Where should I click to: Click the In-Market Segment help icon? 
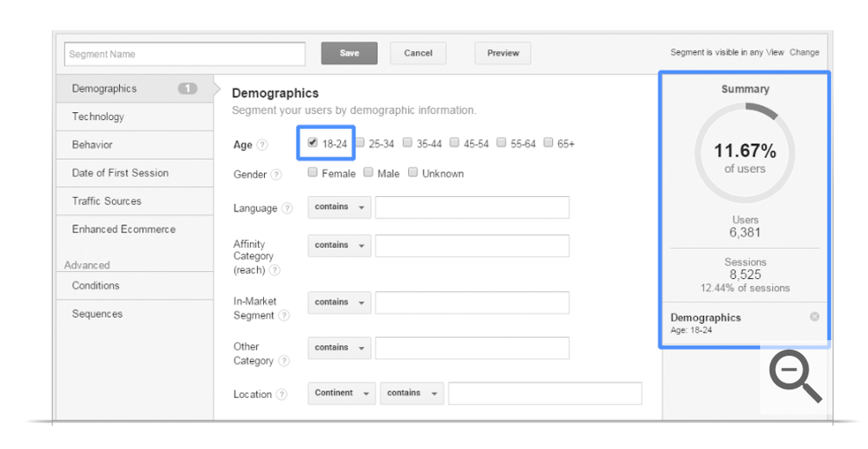(283, 316)
